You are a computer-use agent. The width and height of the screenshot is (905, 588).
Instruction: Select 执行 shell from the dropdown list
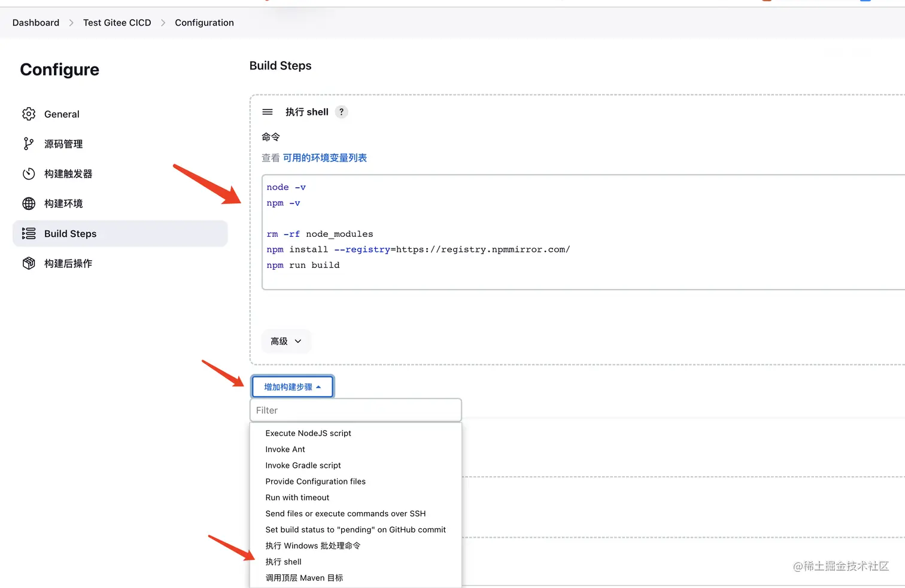coord(284,562)
